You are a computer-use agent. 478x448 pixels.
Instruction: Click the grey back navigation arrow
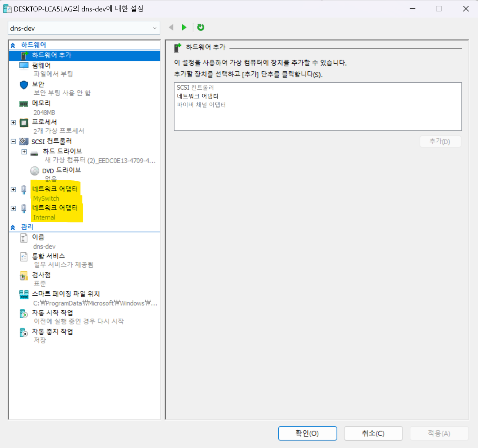pyautogui.click(x=171, y=27)
